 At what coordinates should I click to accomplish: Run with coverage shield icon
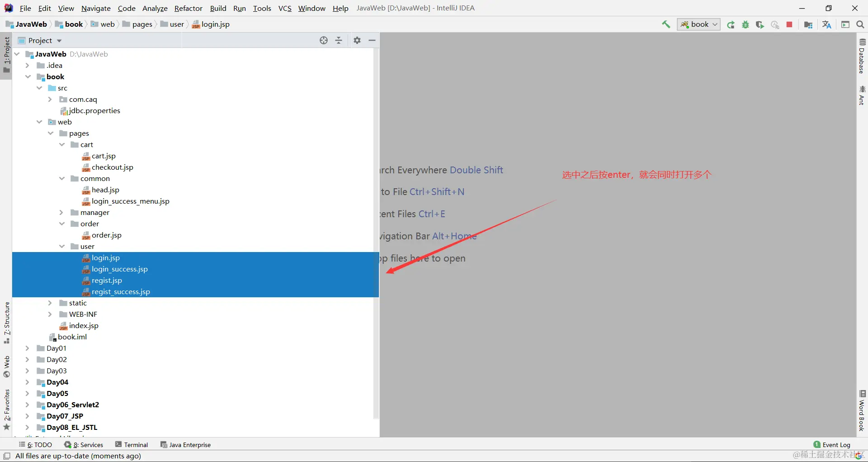point(760,25)
